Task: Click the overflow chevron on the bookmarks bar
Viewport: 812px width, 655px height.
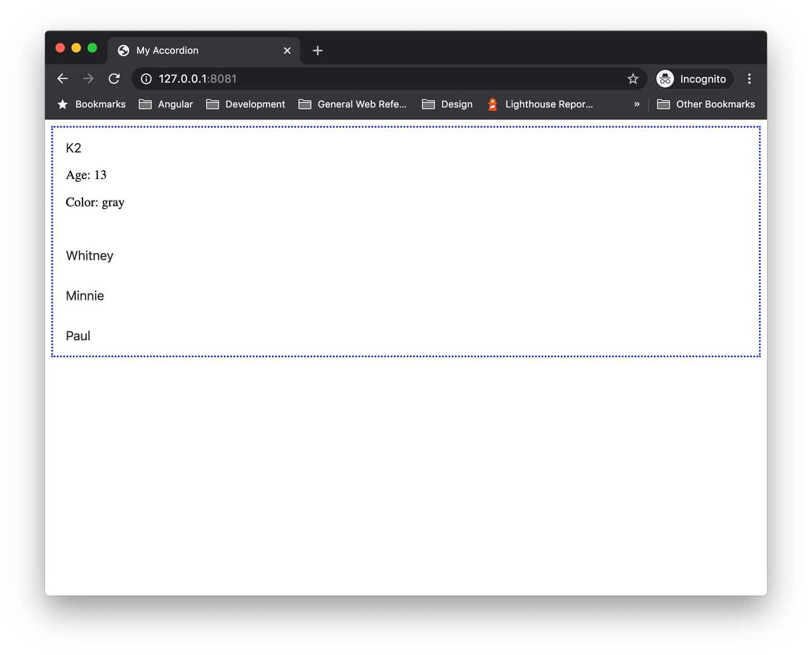Action: coord(636,104)
